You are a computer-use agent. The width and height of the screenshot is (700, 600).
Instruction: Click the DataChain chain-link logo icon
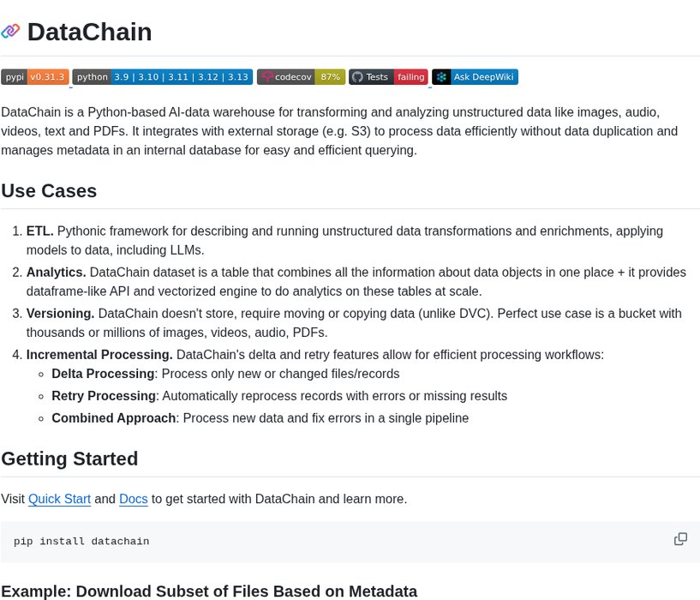pyautogui.click(x=10, y=32)
